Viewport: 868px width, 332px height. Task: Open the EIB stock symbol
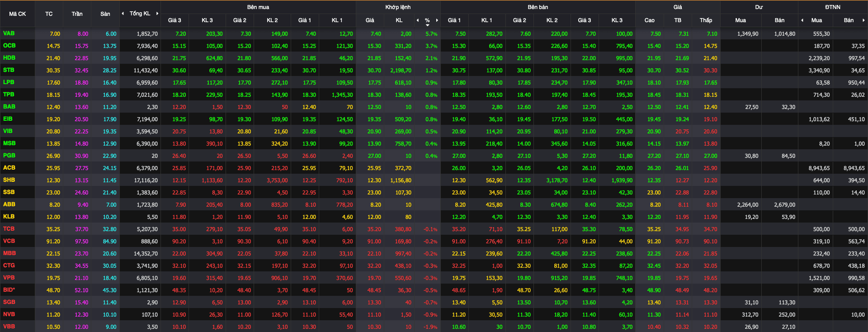coord(8,119)
